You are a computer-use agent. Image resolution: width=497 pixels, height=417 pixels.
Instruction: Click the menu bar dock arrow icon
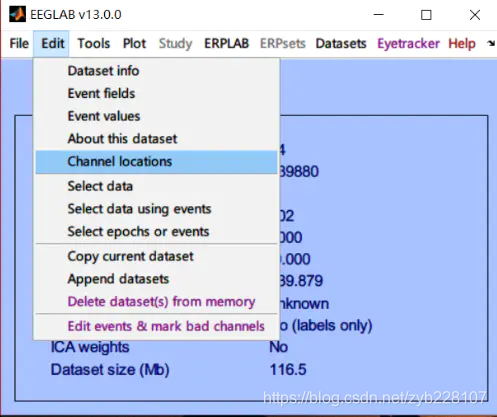click(490, 43)
